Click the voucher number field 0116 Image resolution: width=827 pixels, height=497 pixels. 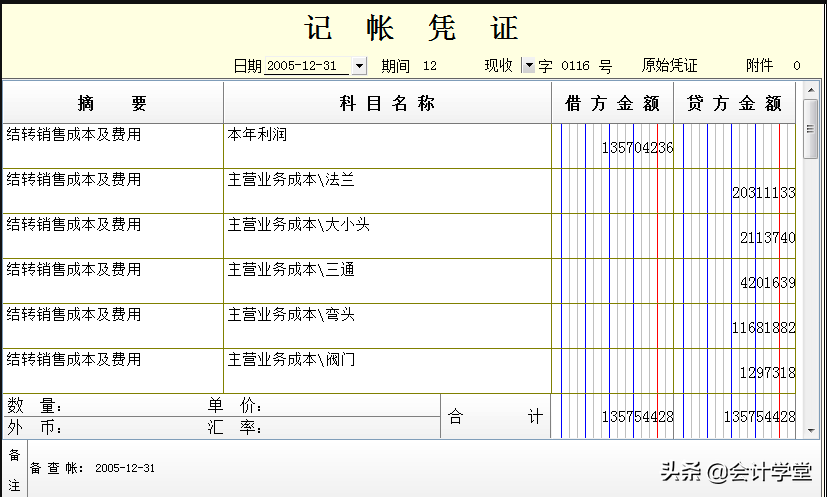575,66
